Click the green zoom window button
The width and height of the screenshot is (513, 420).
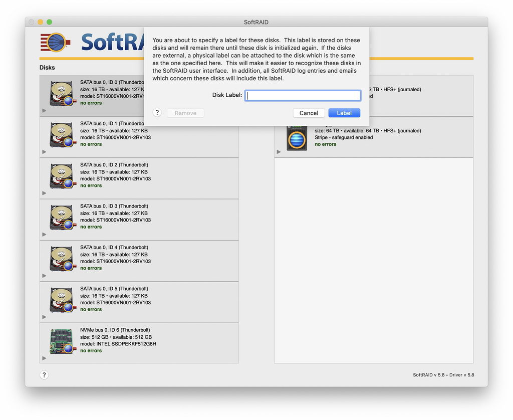coord(50,22)
